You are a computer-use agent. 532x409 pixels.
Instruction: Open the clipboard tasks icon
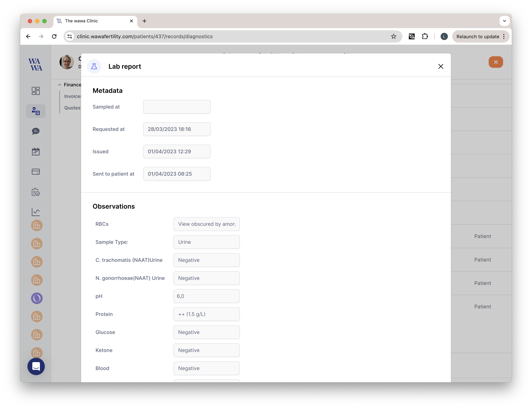(x=36, y=192)
